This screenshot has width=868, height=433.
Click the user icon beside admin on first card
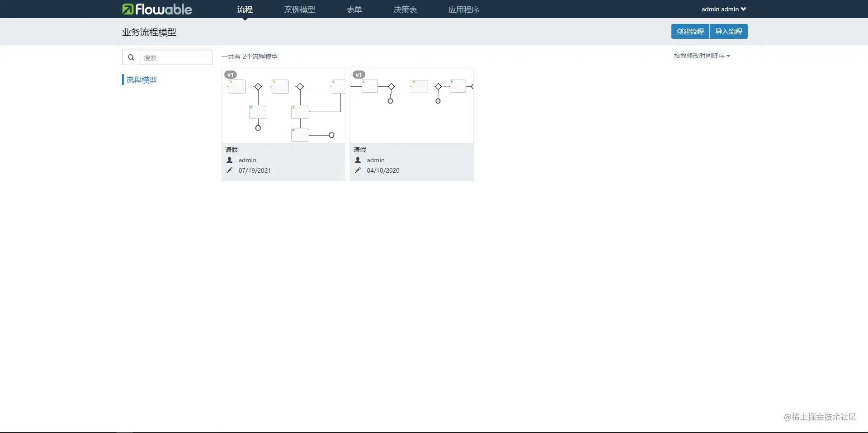(x=230, y=160)
